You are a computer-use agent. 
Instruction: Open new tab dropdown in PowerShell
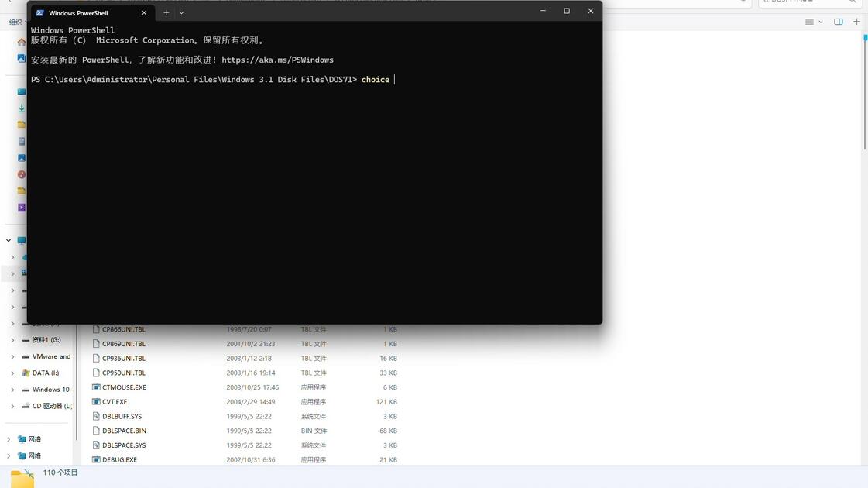(x=181, y=12)
